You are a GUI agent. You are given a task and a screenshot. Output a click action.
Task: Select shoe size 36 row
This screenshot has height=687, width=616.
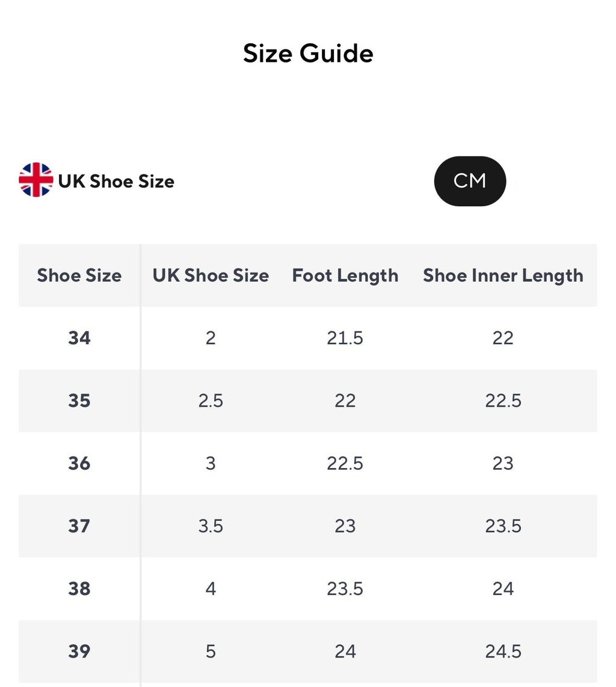pos(79,463)
